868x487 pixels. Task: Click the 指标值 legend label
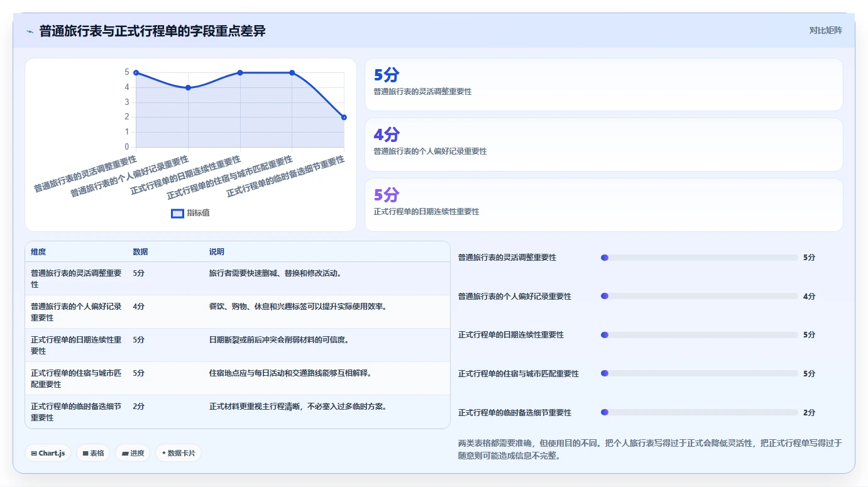(x=198, y=213)
